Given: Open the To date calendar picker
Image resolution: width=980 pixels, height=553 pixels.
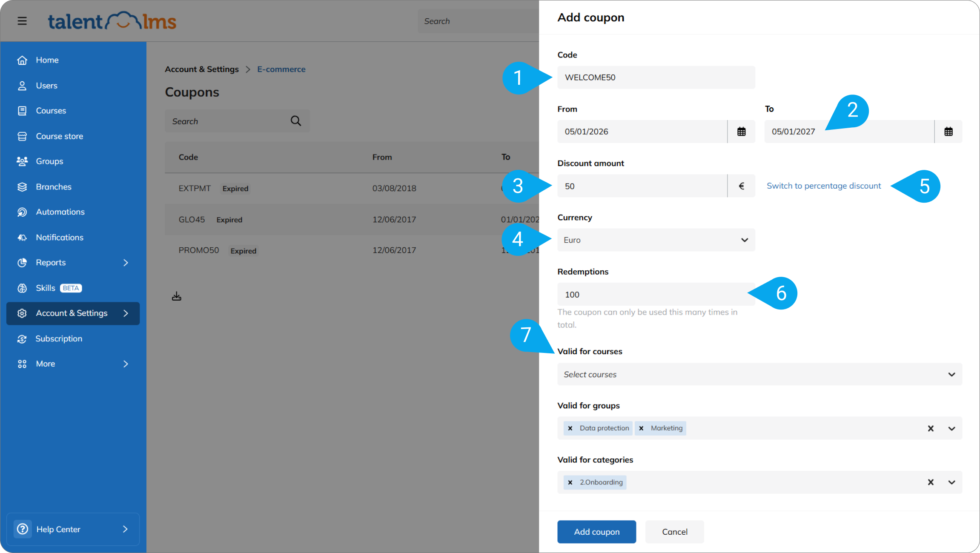Looking at the screenshot, I should click(948, 132).
